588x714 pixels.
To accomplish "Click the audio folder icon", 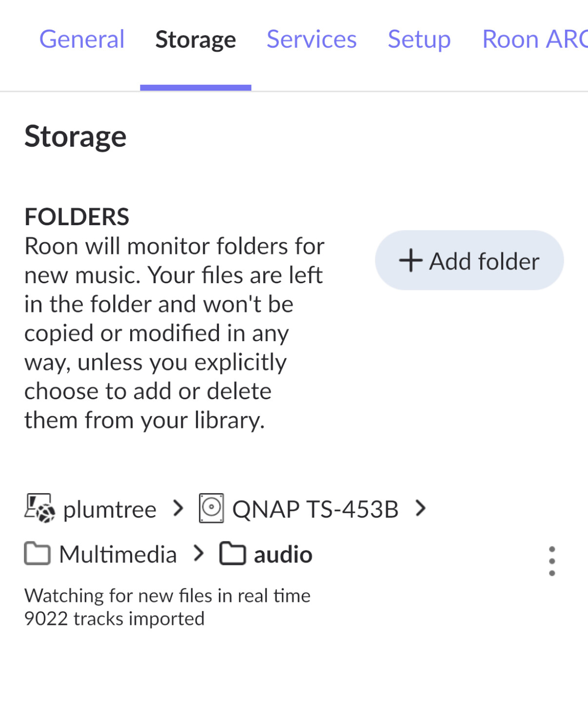I will (x=233, y=554).
